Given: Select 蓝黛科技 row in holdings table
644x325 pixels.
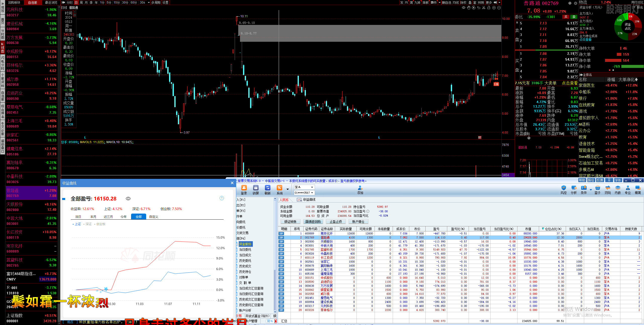Looking at the screenshot, I should tap(460, 250).
